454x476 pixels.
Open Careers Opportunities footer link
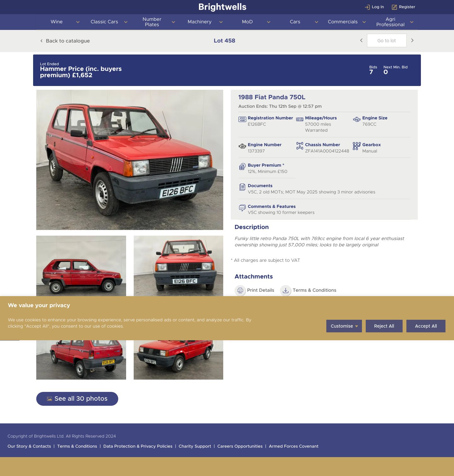tap(240, 446)
